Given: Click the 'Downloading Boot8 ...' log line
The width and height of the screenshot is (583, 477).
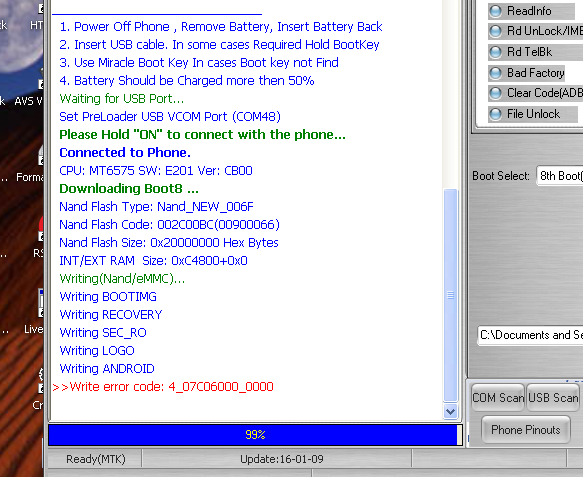Looking at the screenshot, I should click(129, 188).
